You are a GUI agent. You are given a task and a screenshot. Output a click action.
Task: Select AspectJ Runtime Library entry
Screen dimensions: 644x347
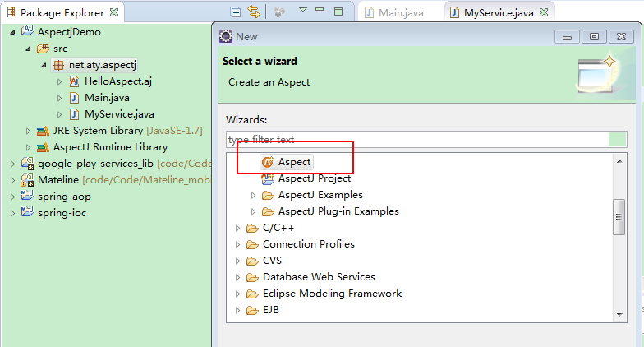click(110, 147)
